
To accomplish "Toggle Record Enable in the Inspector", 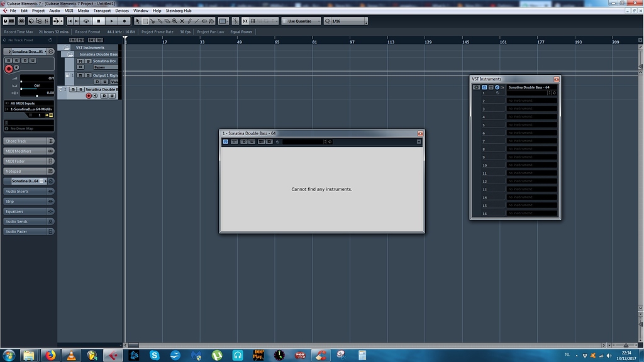I will 9,69.
